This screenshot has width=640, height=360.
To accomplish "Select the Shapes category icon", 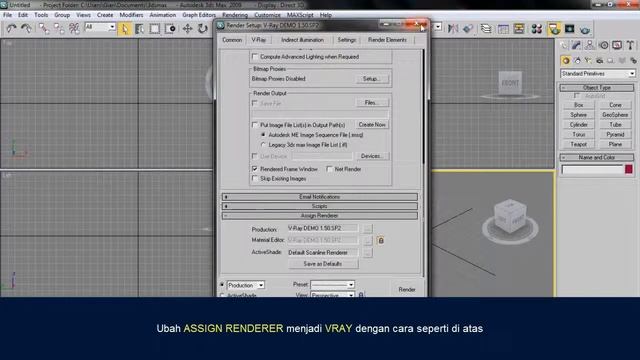I will pos(577,61).
